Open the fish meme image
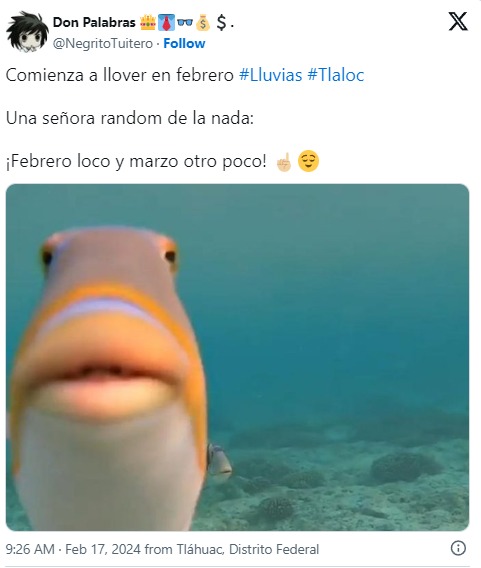Screen dimensions: 481x568 pyautogui.click(x=238, y=357)
